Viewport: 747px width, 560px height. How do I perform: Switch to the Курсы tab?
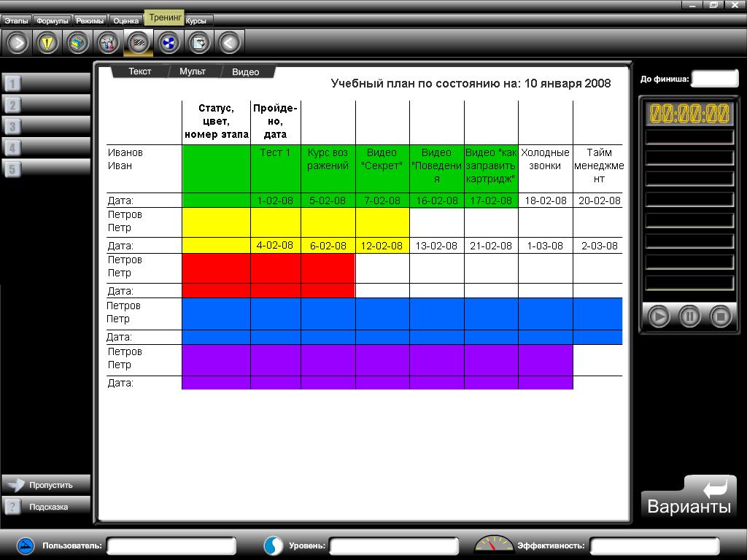(x=197, y=21)
